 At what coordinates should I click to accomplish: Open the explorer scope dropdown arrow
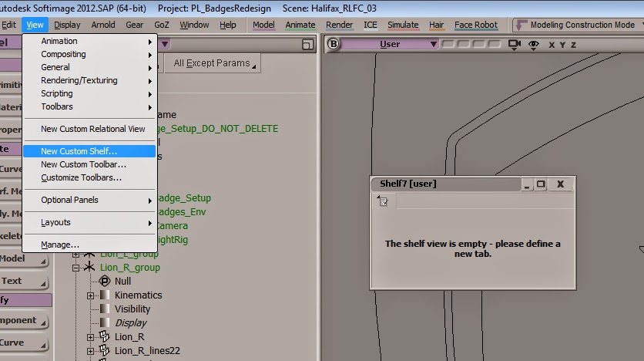tap(165, 44)
